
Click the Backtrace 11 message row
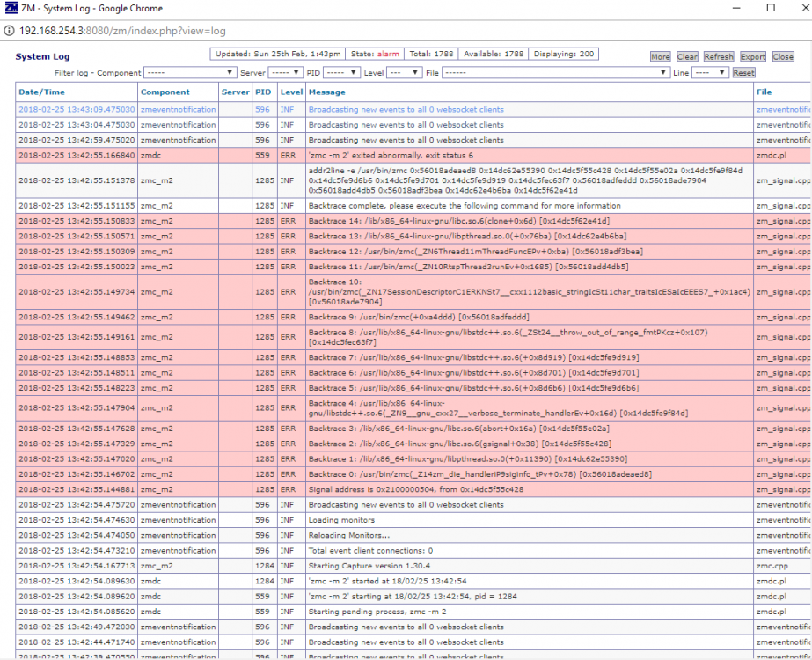(468, 267)
